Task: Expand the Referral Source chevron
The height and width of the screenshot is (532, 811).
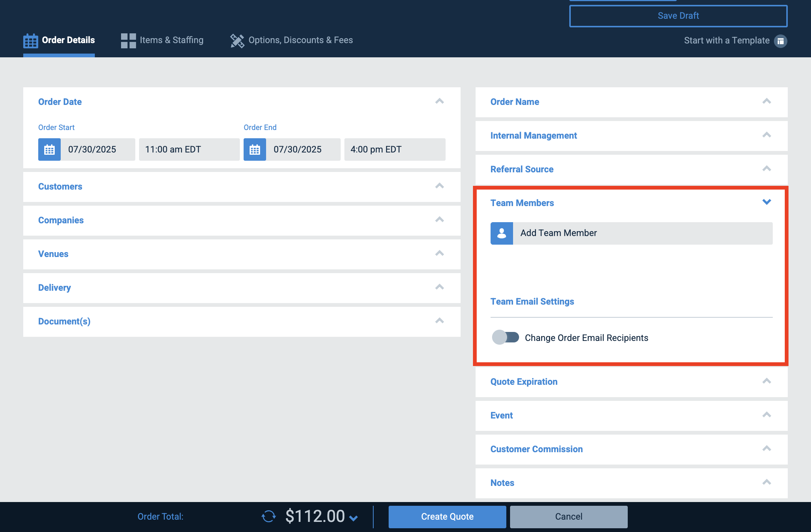Action: (x=767, y=169)
